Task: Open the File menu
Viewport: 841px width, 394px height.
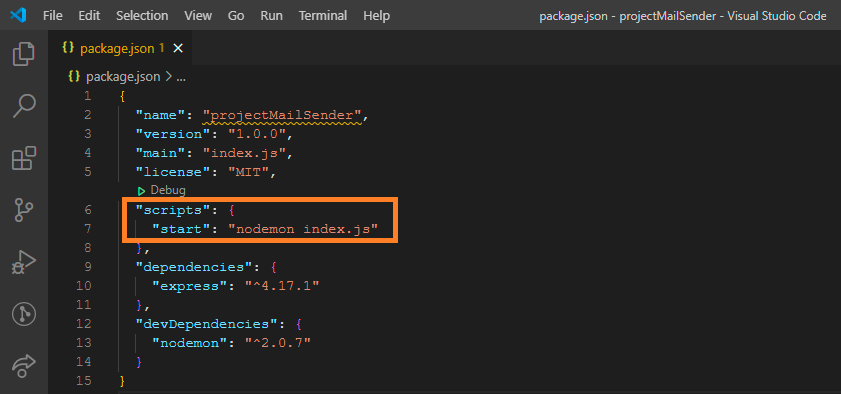Action: (53, 16)
